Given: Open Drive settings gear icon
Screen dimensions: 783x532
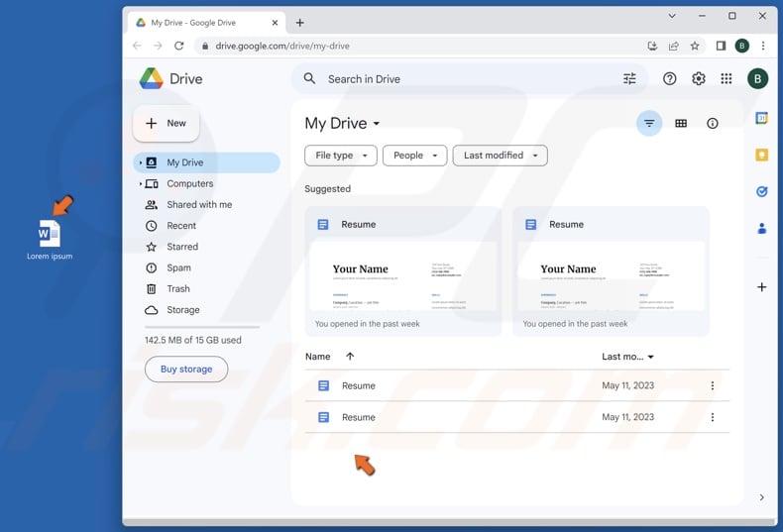Looking at the screenshot, I should click(698, 79).
